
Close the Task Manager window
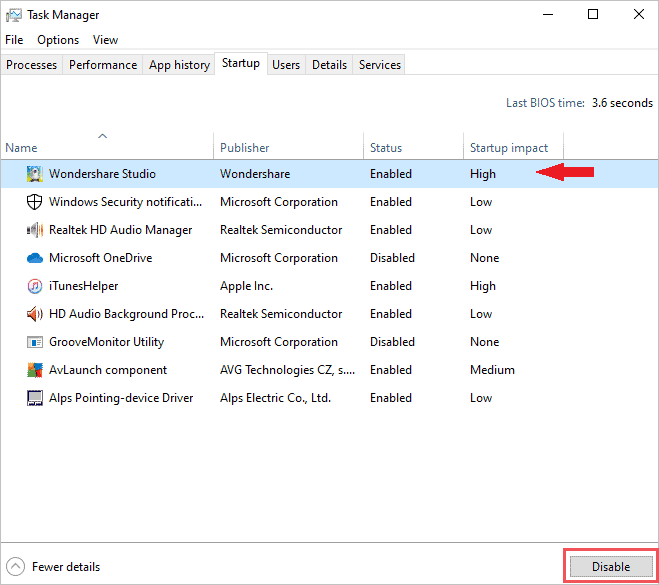639,15
